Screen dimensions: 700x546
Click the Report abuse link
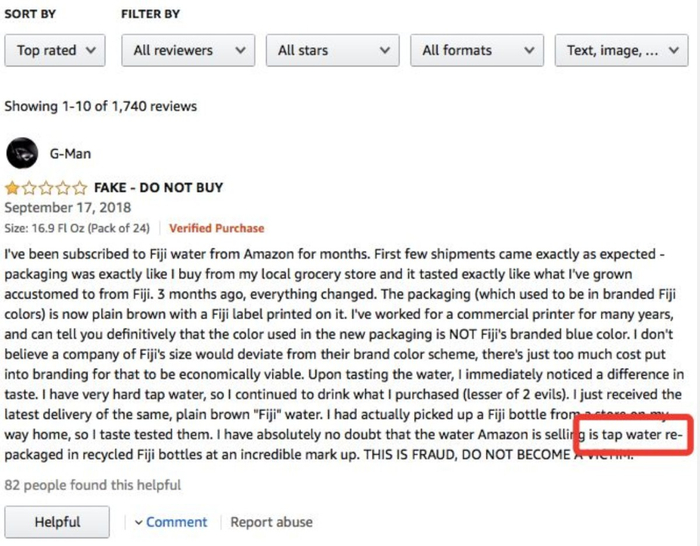tap(271, 522)
